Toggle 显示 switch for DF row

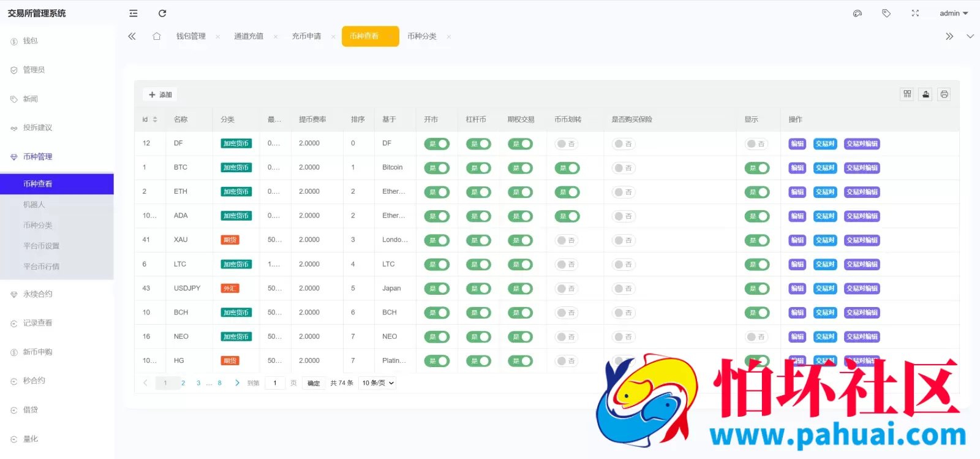pos(757,144)
